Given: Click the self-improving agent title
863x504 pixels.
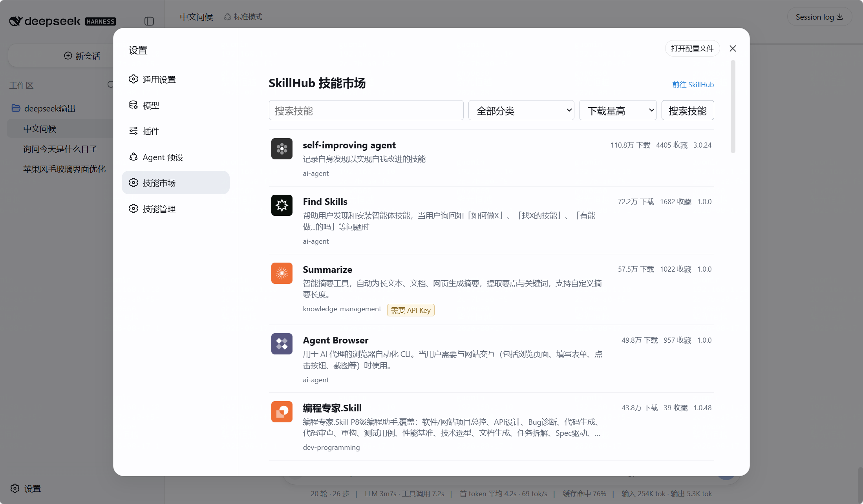Looking at the screenshot, I should [x=349, y=145].
